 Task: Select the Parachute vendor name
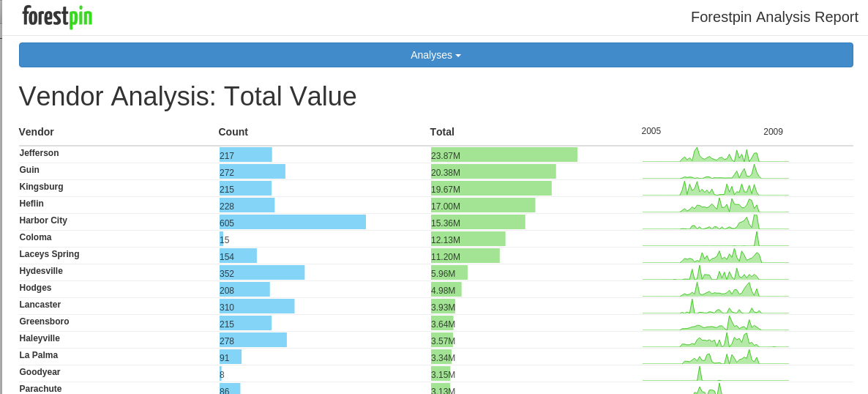42,388
